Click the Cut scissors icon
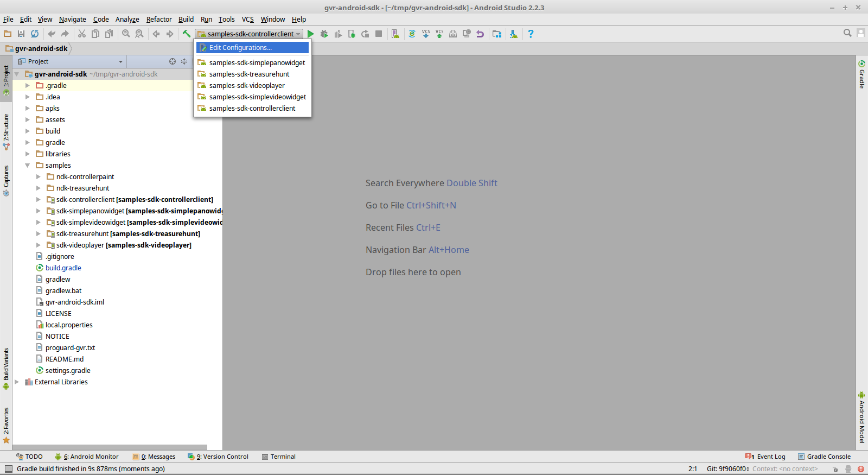This screenshot has width=868, height=475. pos(82,34)
